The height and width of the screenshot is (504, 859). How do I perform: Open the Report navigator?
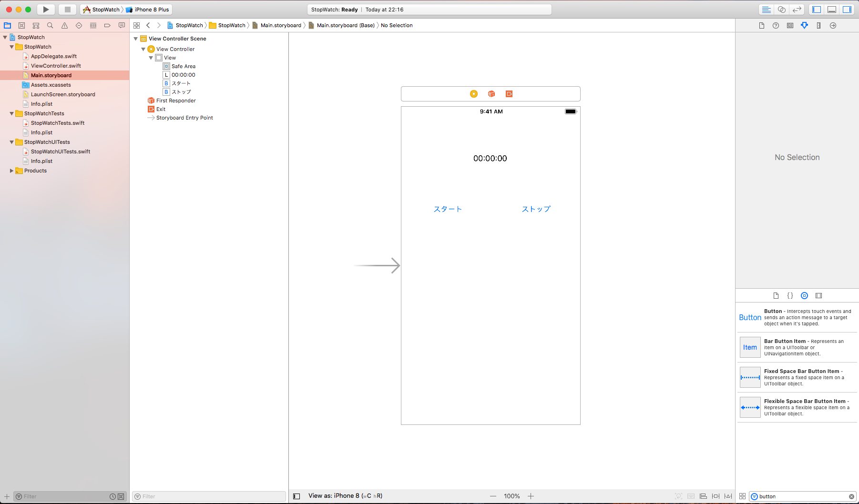click(x=122, y=25)
